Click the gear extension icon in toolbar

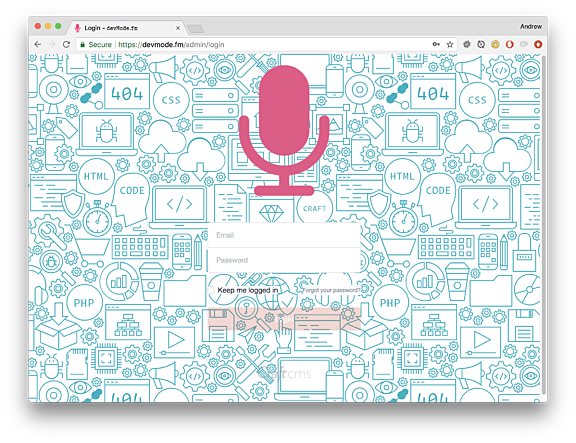(x=467, y=44)
